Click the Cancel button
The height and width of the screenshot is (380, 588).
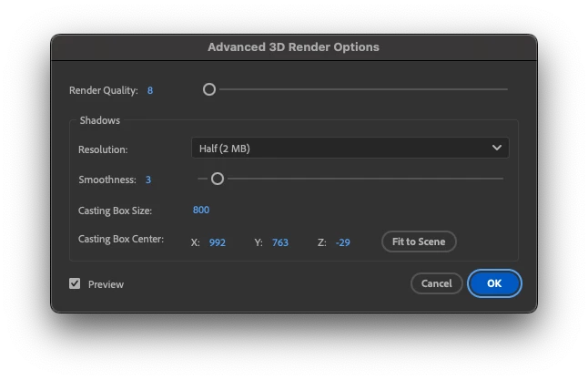point(437,283)
